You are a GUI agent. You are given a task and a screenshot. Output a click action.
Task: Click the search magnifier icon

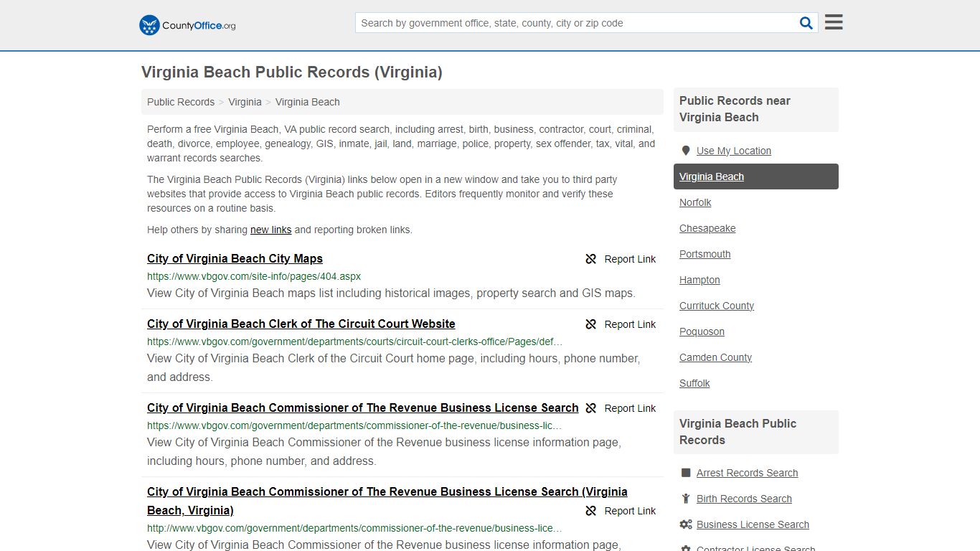coord(806,23)
